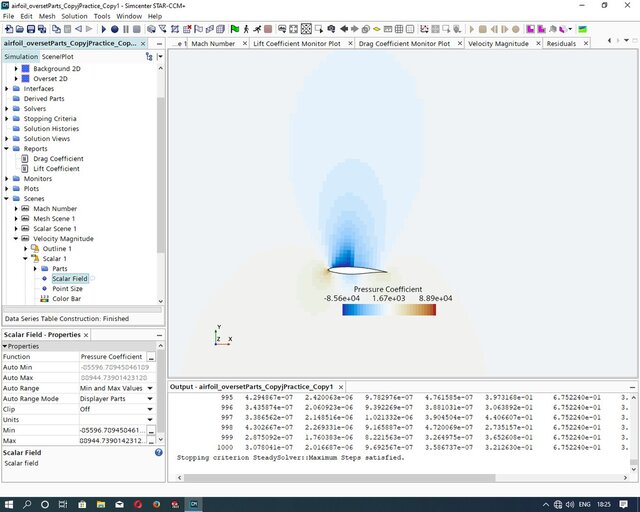Click the black left arrow toolbar icon
The width and height of the screenshot is (640, 512).
pos(344,29)
